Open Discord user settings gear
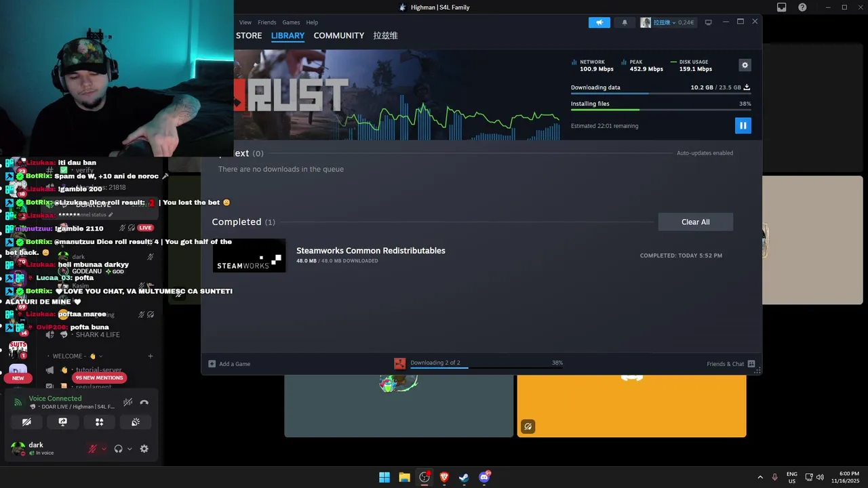This screenshot has width=868, height=488. (144, 449)
